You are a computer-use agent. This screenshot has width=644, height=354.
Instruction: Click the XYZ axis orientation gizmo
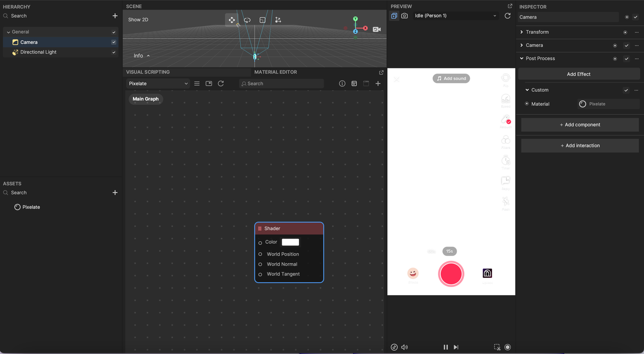tap(356, 27)
